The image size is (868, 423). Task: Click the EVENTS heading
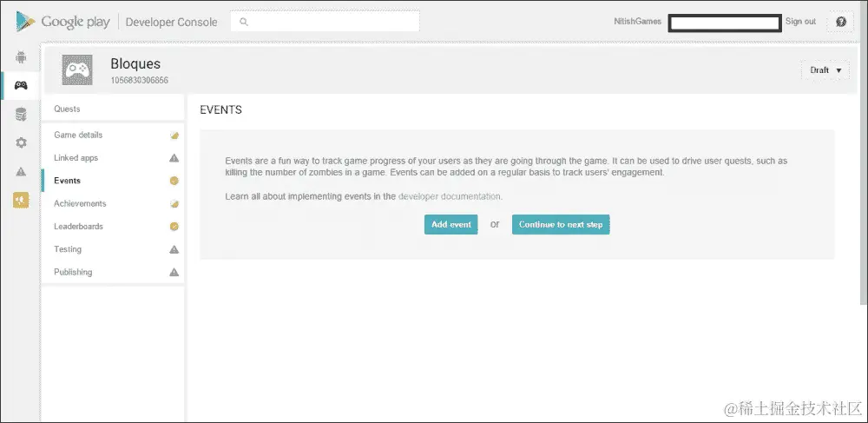point(220,109)
